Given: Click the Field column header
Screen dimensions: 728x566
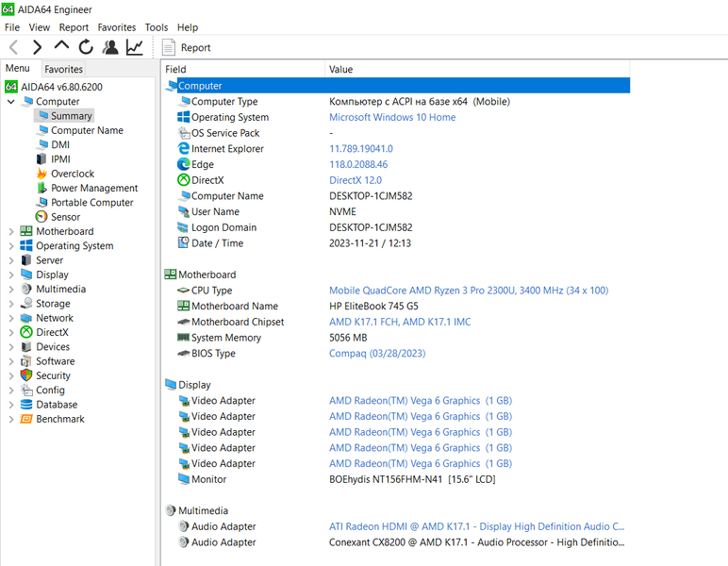Looking at the screenshot, I should click(244, 69).
